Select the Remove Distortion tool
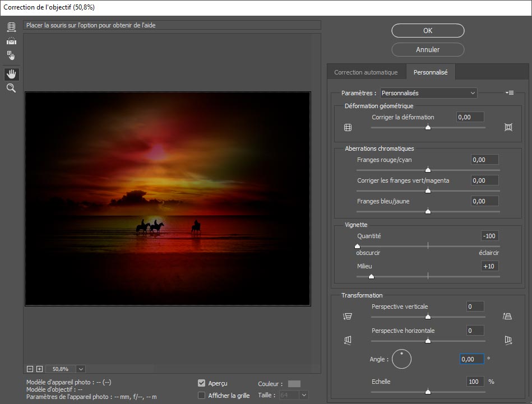 11,27
